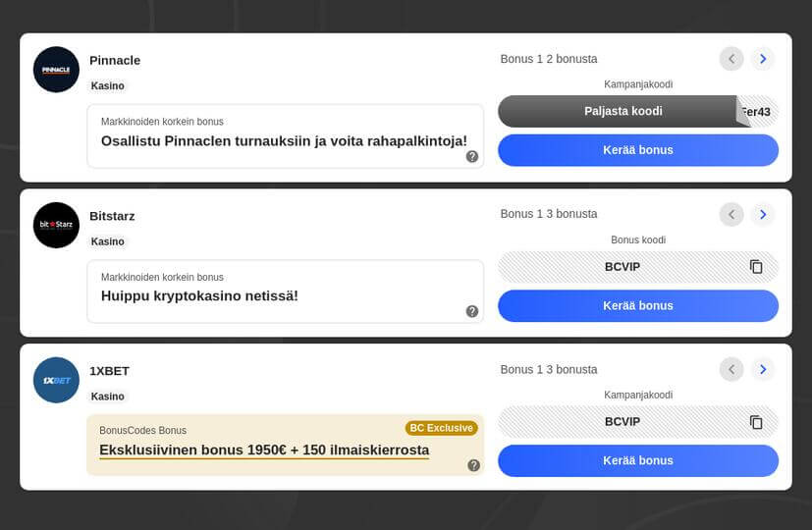Show next 1XBET bonus with right arrow

[x=763, y=369]
